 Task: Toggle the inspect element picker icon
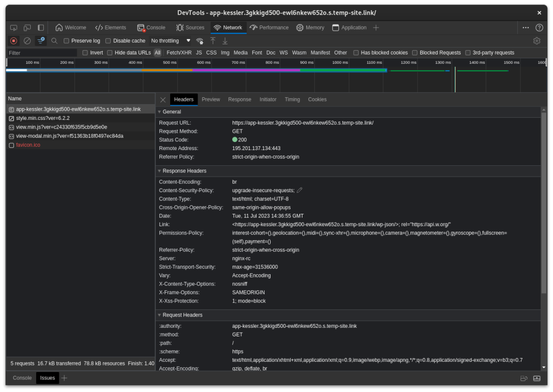(x=14, y=28)
